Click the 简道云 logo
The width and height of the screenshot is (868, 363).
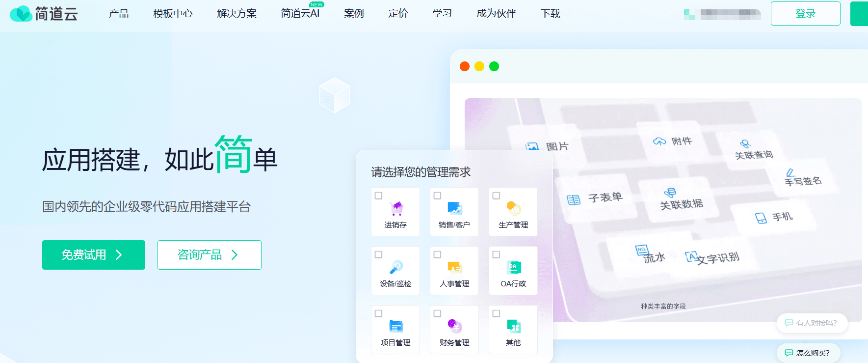tap(44, 14)
